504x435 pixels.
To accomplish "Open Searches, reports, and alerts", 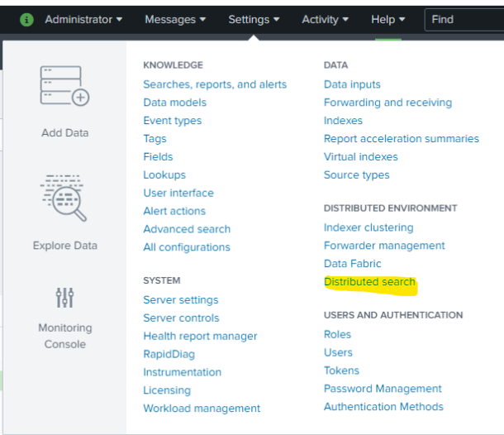I will [x=215, y=84].
